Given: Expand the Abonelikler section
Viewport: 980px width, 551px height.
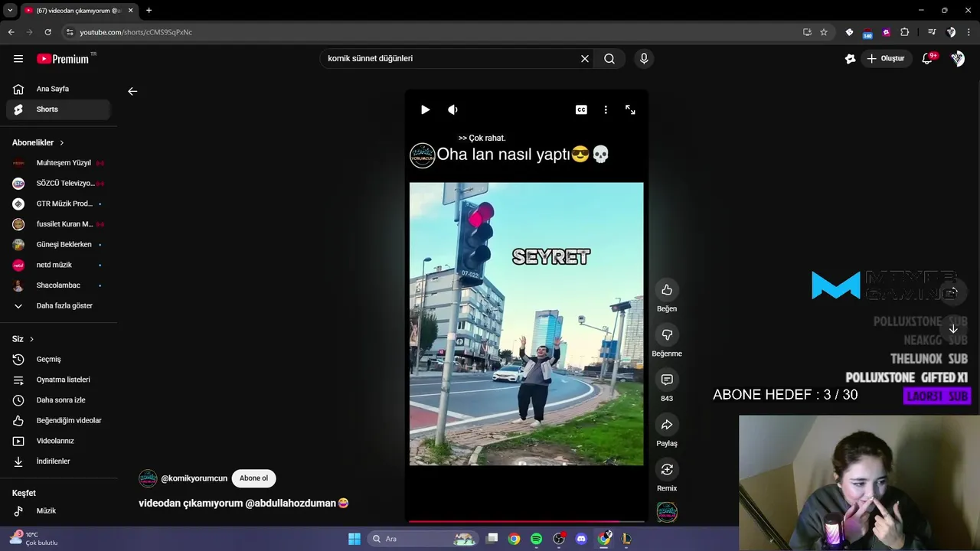Looking at the screenshot, I should (x=38, y=143).
